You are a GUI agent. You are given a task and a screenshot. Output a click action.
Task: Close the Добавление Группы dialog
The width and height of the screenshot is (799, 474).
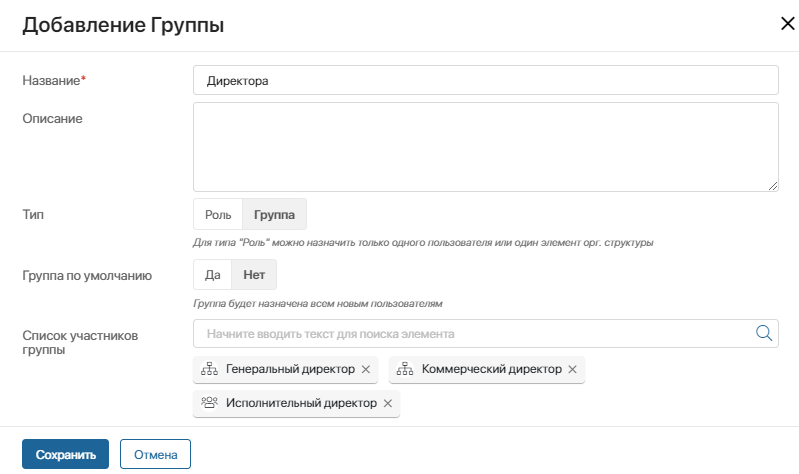(x=787, y=23)
